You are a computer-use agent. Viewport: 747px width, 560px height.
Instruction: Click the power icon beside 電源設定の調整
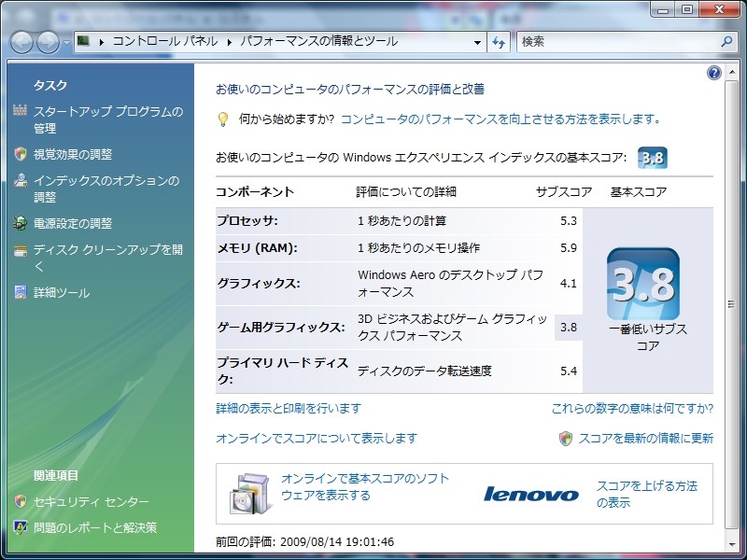20,223
